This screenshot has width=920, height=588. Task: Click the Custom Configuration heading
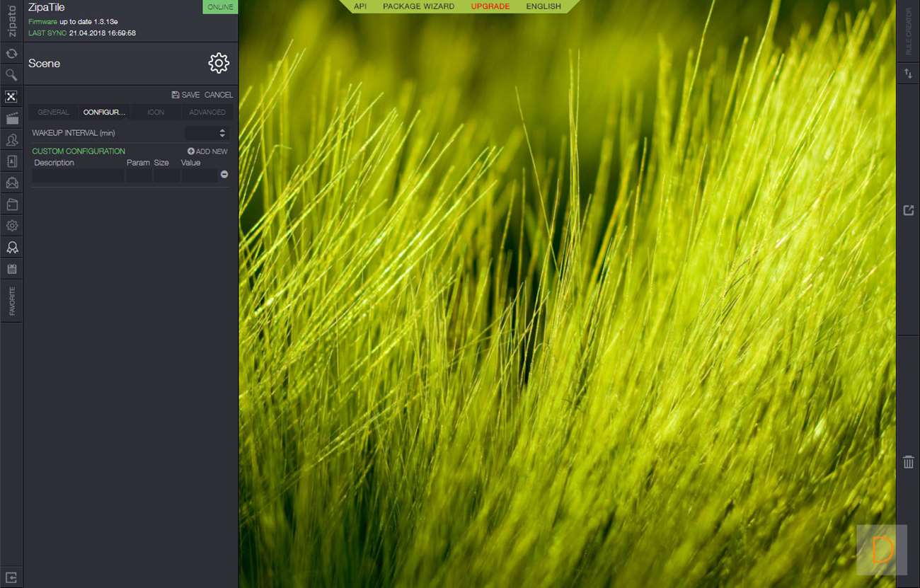click(x=79, y=151)
